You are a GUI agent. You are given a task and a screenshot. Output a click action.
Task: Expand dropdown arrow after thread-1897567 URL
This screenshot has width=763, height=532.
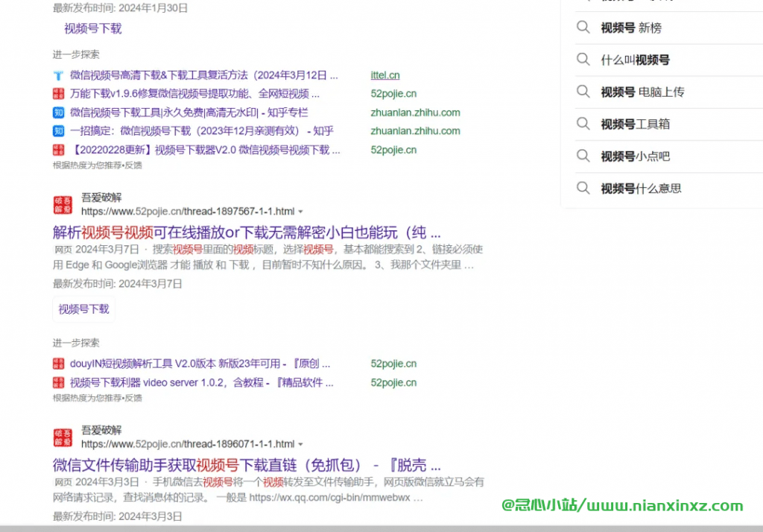click(x=301, y=212)
